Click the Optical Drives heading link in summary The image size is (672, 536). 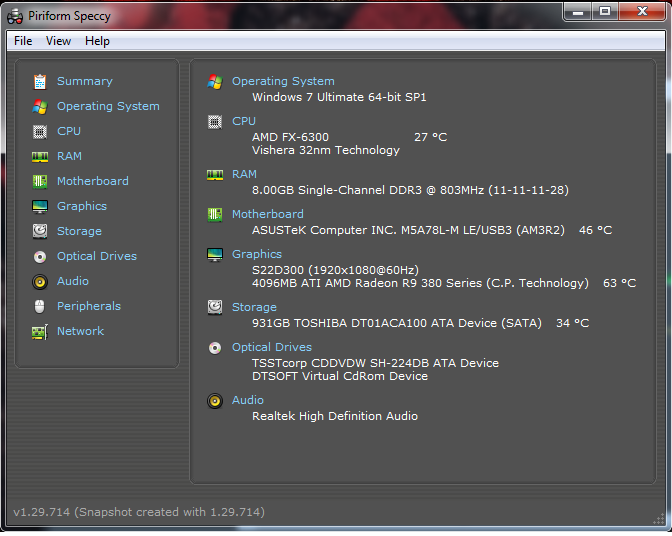(272, 347)
